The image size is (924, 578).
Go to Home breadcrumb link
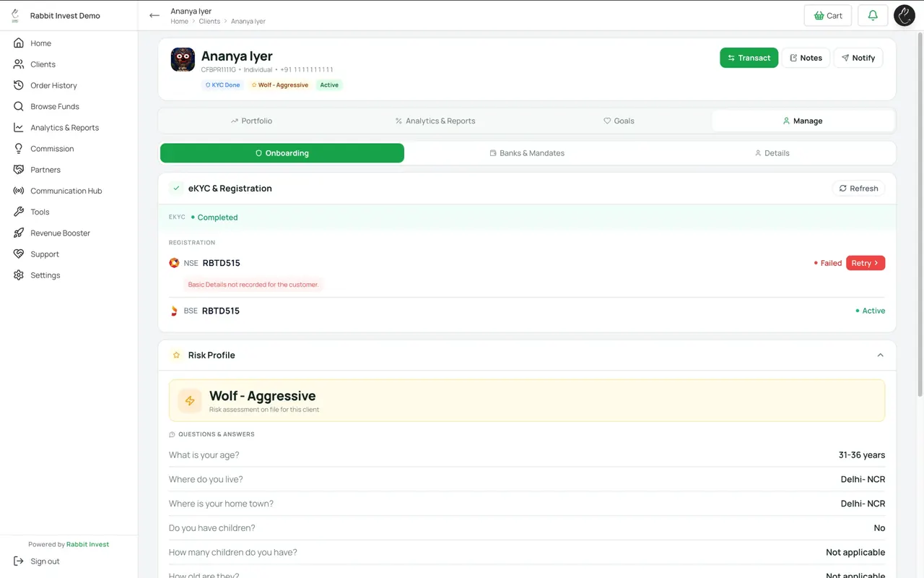pos(179,22)
